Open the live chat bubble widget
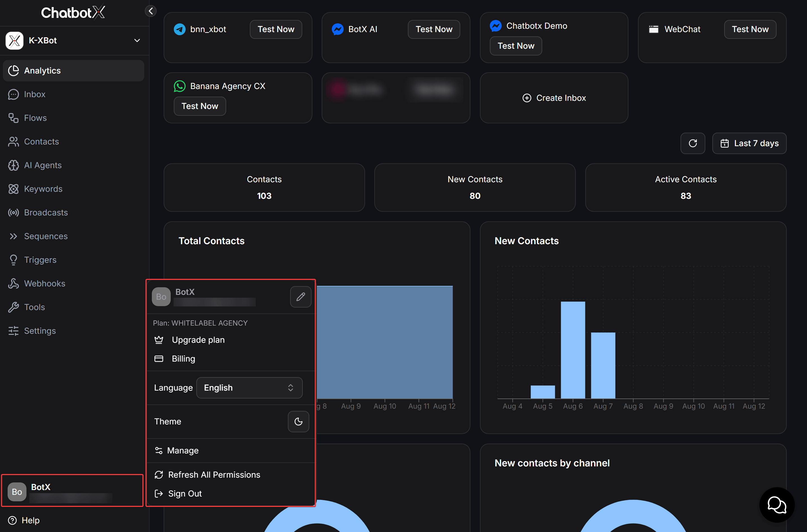Viewport: 807px width, 532px height. (x=777, y=505)
